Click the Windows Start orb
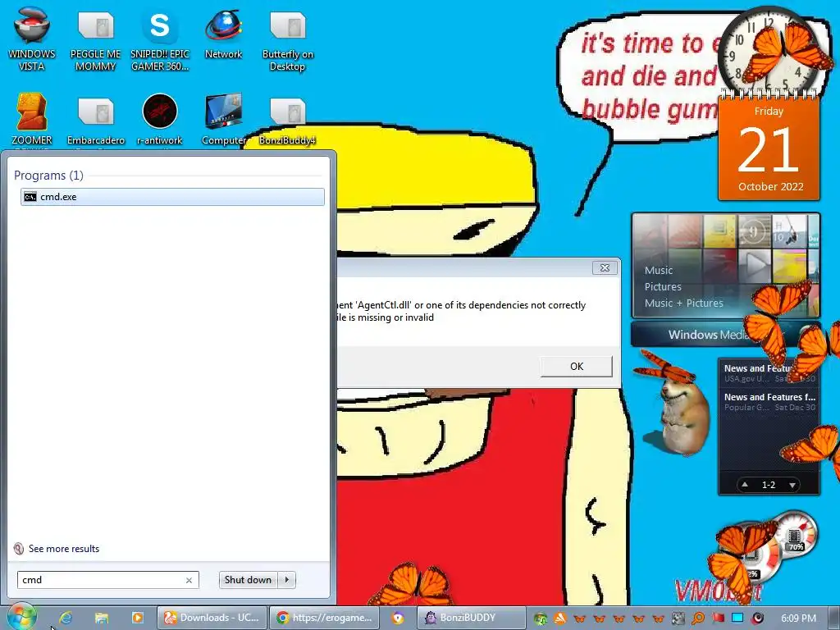This screenshot has width=840, height=630. pyautogui.click(x=21, y=617)
